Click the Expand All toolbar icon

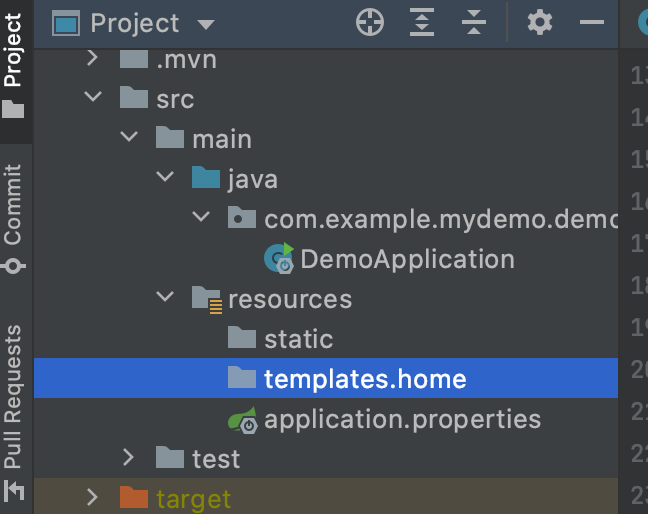422,22
